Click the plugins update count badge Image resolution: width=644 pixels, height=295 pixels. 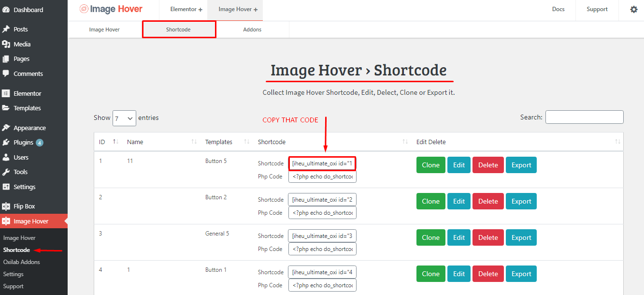[39, 143]
